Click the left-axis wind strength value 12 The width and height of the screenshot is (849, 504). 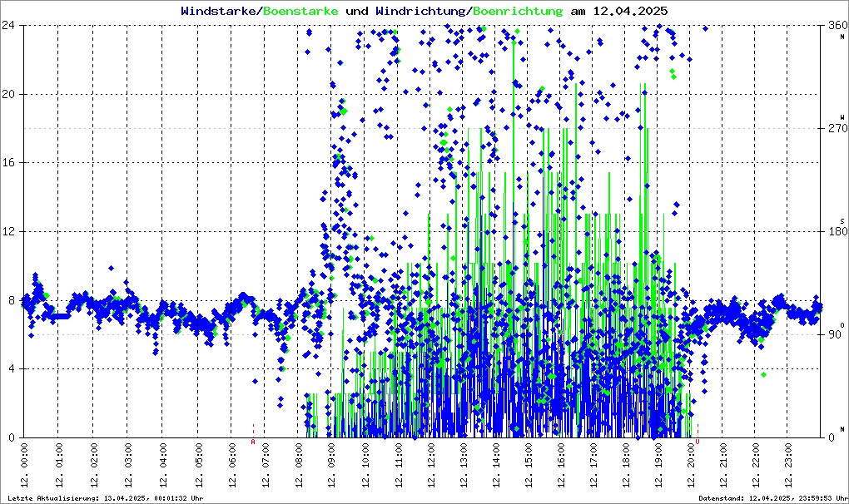(8, 231)
